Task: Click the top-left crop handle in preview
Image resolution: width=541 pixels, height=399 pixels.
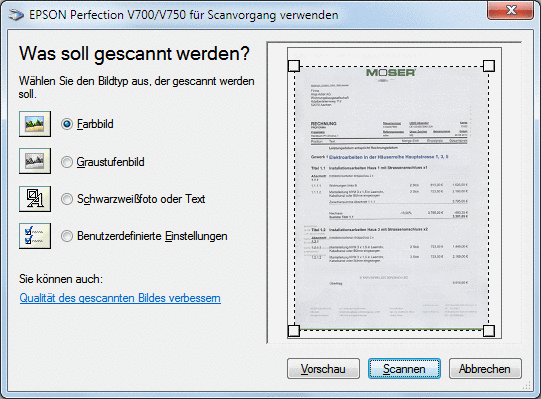Action: pyautogui.click(x=294, y=66)
